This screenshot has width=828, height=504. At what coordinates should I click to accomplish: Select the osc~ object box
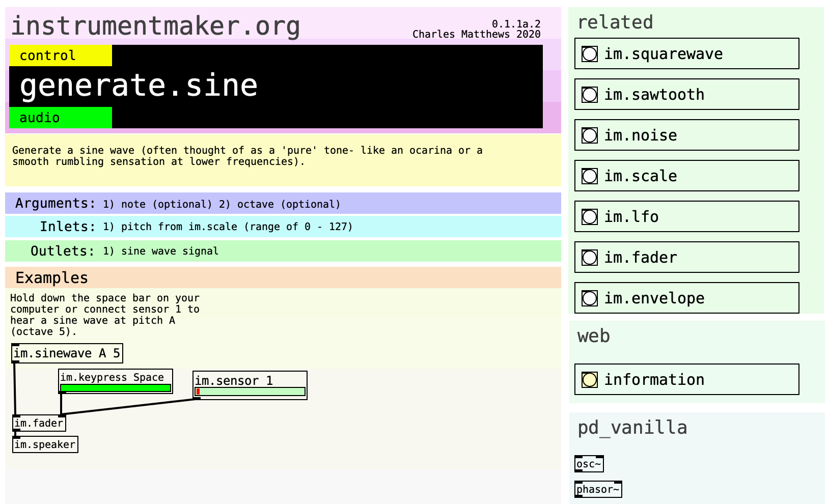tap(589, 464)
